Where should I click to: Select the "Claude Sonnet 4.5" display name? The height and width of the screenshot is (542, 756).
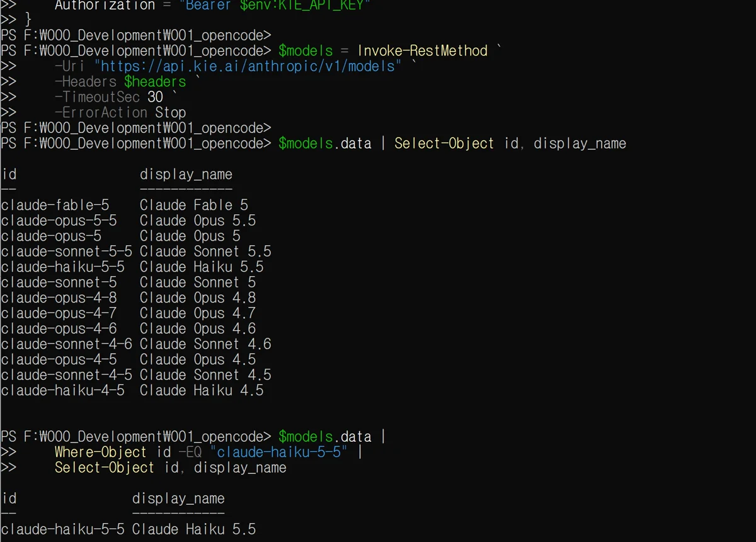click(205, 376)
